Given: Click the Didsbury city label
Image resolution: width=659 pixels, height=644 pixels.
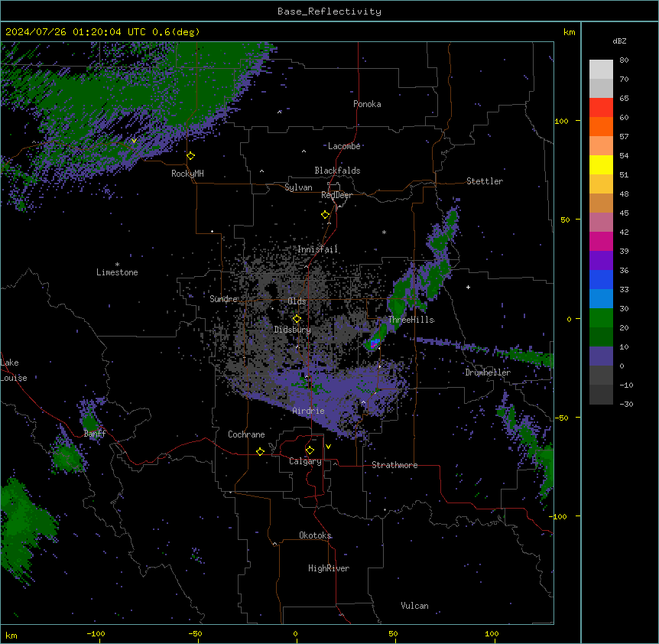Looking at the screenshot, I should pos(293,330).
